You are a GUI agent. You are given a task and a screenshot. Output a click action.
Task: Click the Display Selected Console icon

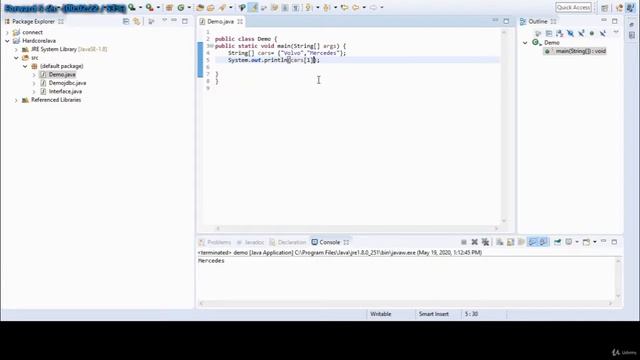click(568, 242)
